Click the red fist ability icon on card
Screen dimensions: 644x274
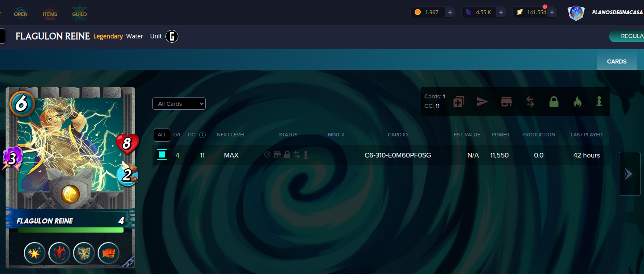click(108, 253)
